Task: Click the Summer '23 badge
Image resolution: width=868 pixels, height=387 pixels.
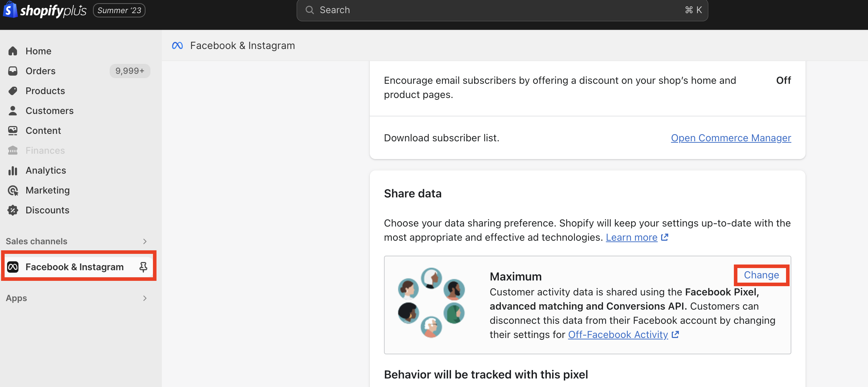Action: click(x=119, y=10)
